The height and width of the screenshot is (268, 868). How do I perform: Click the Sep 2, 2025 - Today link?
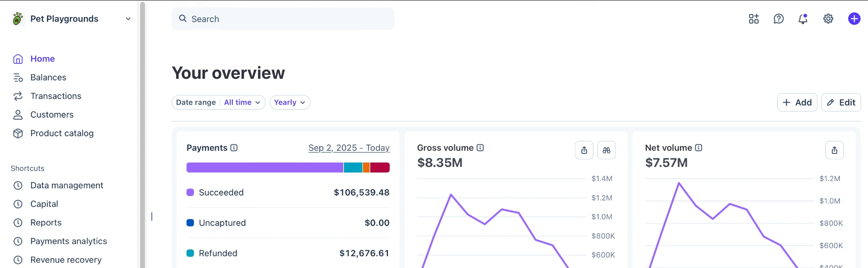(x=349, y=148)
